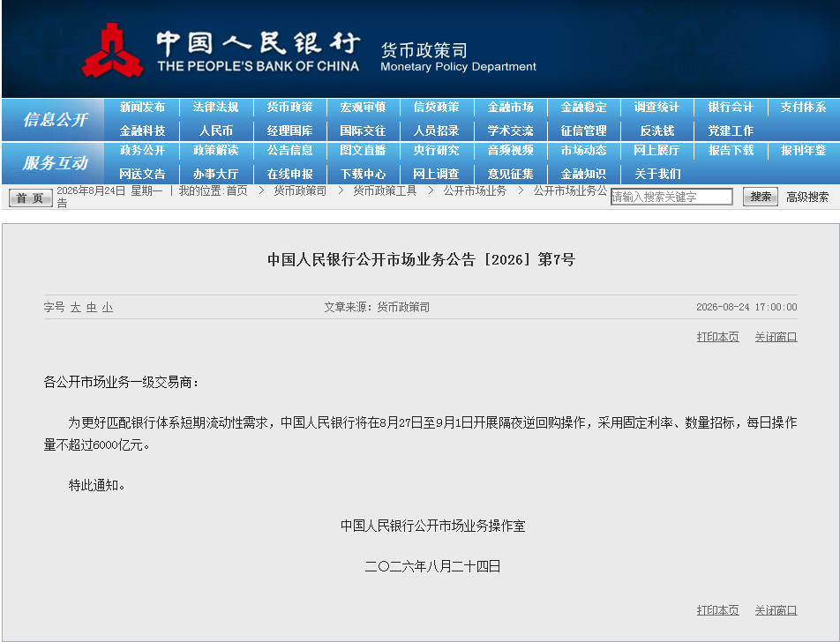
Task: Click the 服务互动 section header
Action: (x=55, y=163)
